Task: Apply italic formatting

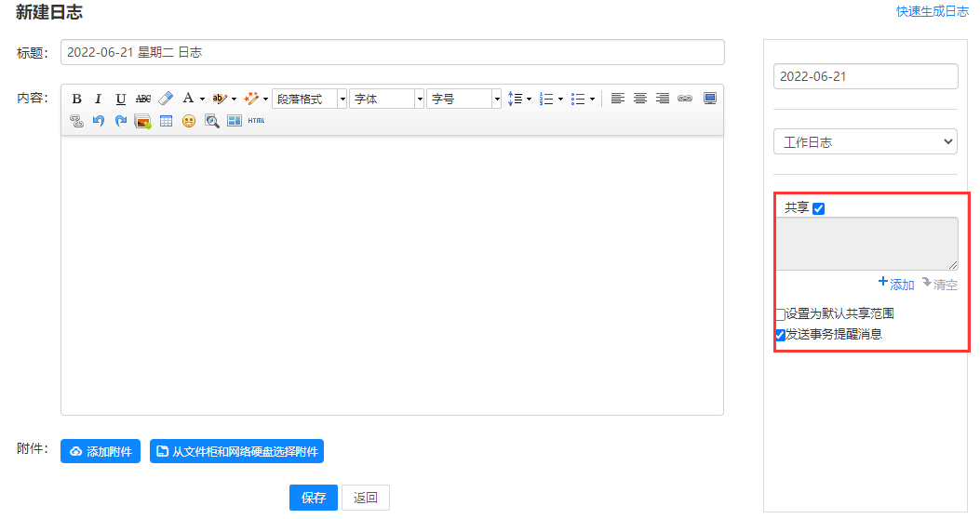Action: pyautogui.click(x=99, y=99)
